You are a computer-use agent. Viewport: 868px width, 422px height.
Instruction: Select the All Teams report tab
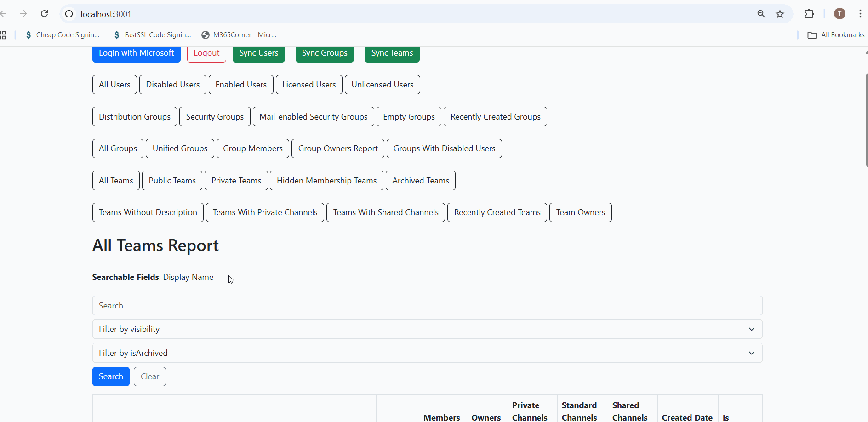click(x=116, y=181)
